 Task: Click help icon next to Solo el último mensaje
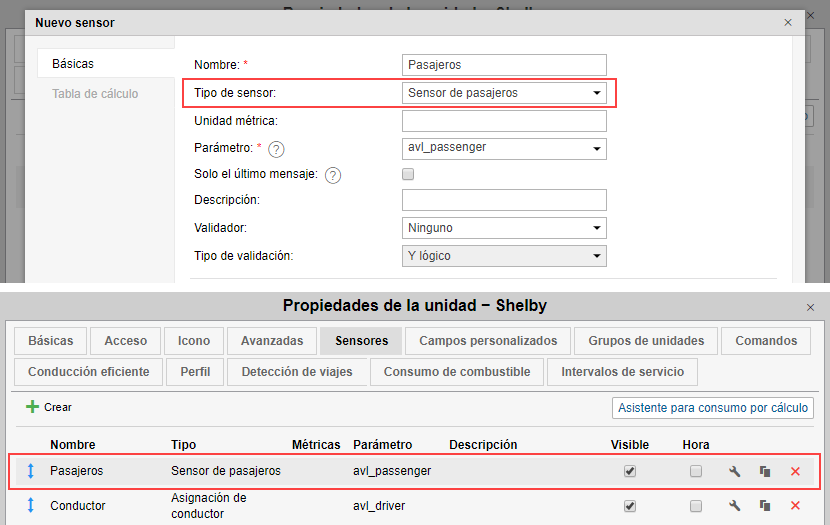pyautogui.click(x=333, y=175)
